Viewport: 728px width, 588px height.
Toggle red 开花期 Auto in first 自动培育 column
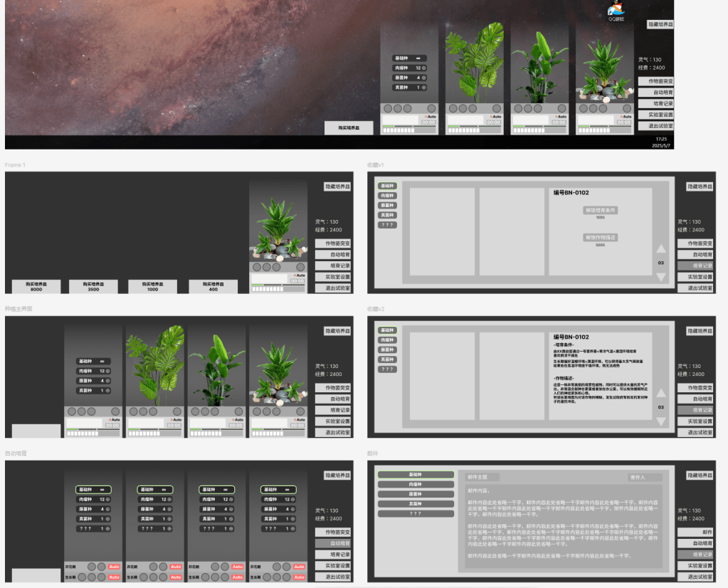[x=114, y=567]
